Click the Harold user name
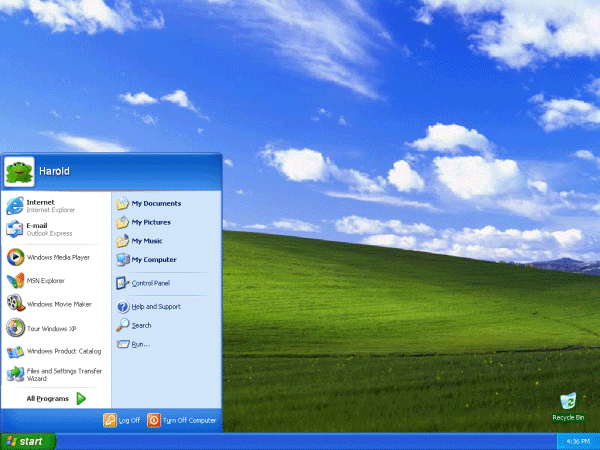Viewport: 600px width, 450px height. tap(54, 171)
